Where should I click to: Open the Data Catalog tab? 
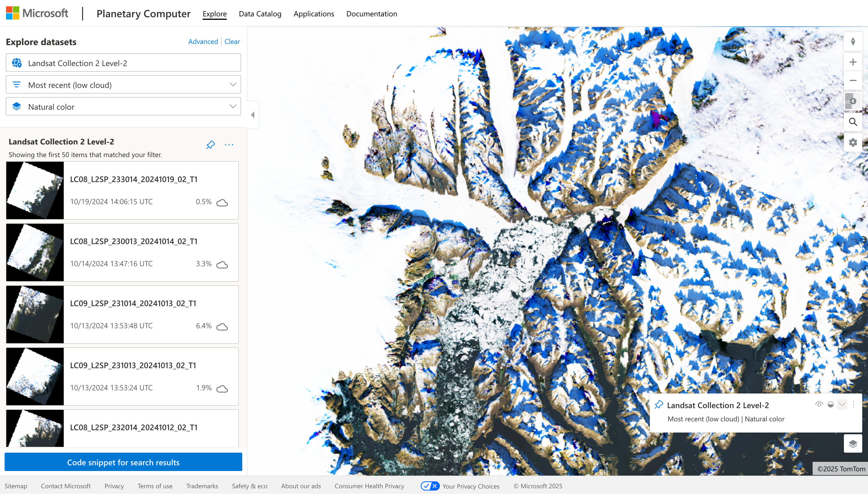click(260, 14)
